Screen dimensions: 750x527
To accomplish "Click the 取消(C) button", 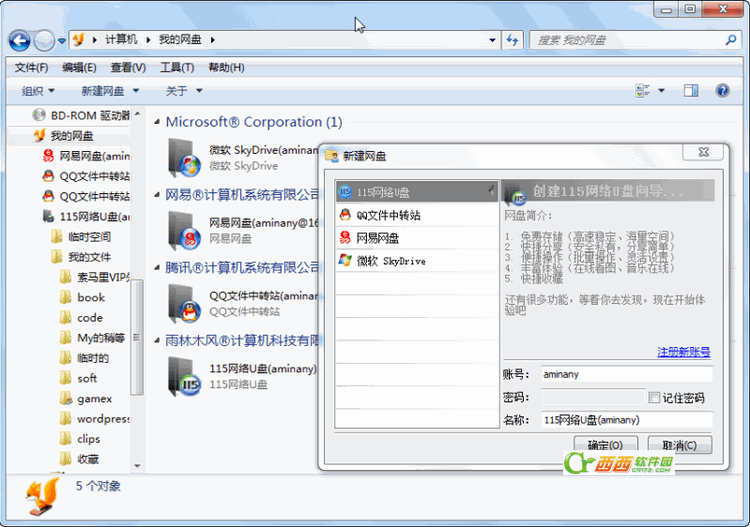I will click(680, 445).
